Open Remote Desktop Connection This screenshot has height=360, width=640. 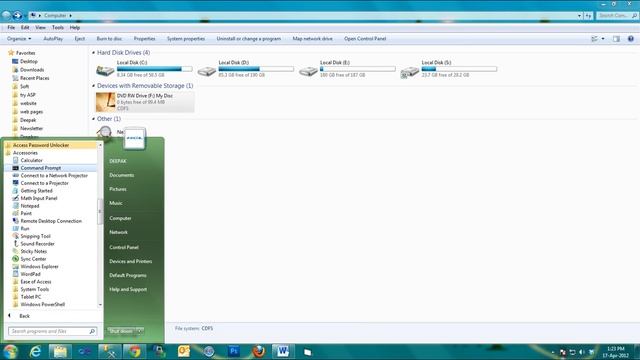pyautogui.click(x=51, y=221)
